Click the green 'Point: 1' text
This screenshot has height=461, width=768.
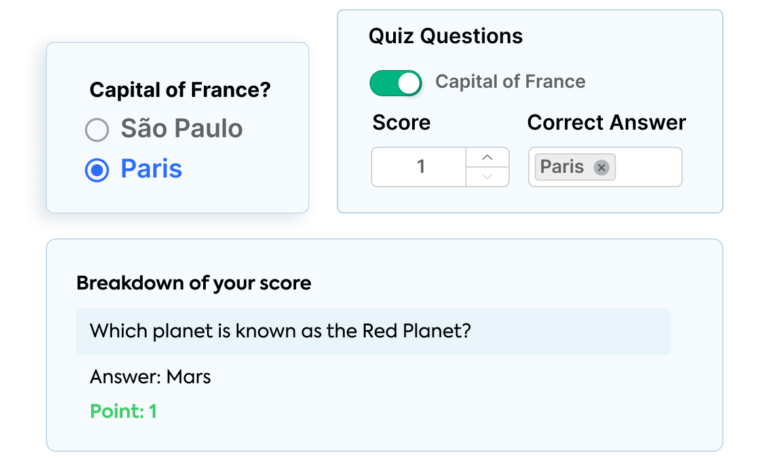tap(123, 411)
